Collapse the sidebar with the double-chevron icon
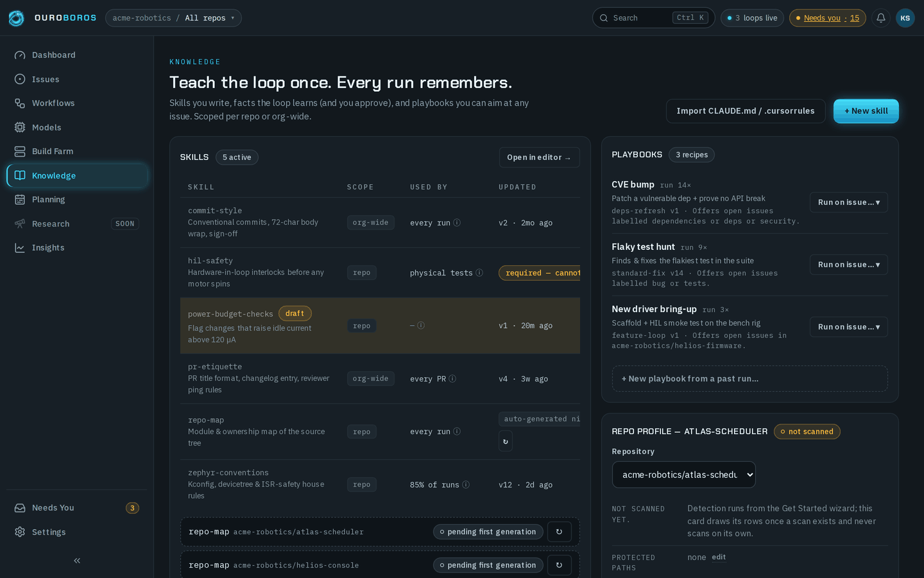Screen dimensions: 924x578 coord(77,561)
